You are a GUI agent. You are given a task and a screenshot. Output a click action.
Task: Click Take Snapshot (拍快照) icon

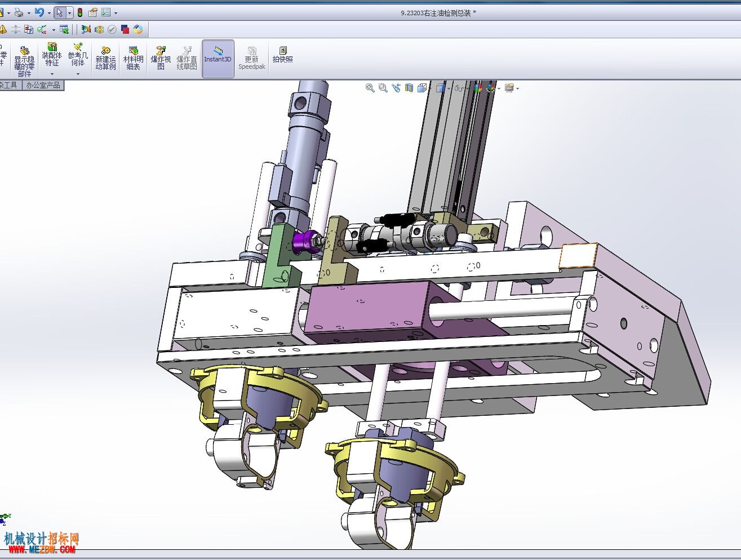coord(283,55)
